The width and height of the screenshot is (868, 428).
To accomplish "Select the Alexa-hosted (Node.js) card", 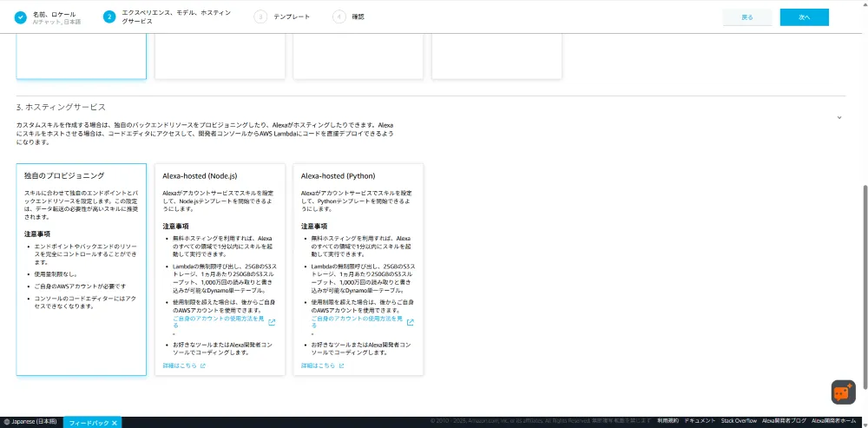I will 220,270.
